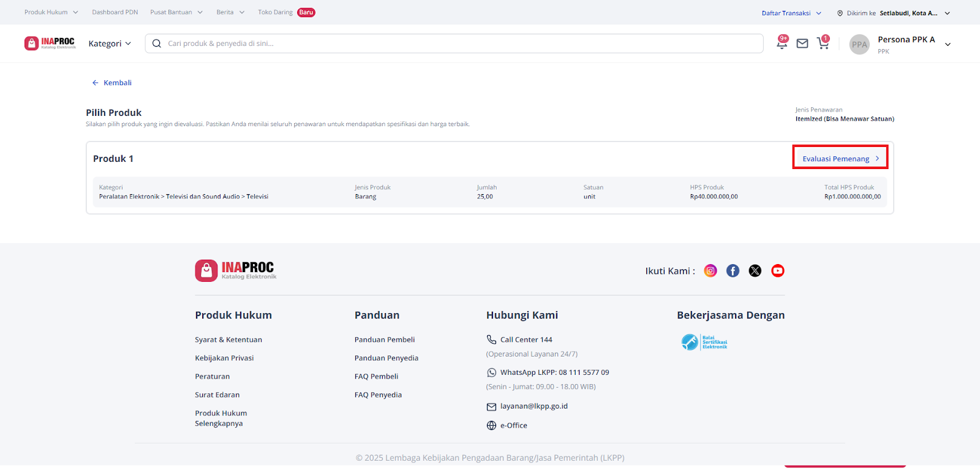Open Dashboard PDN in top bar
This screenshot has height=476, width=980.
pyautogui.click(x=115, y=12)
